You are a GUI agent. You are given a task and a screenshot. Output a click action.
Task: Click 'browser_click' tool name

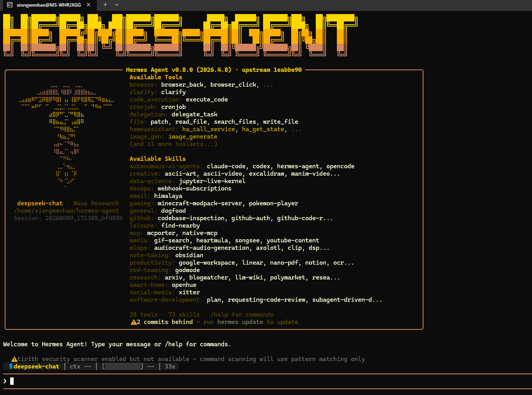tap(233, 85)
